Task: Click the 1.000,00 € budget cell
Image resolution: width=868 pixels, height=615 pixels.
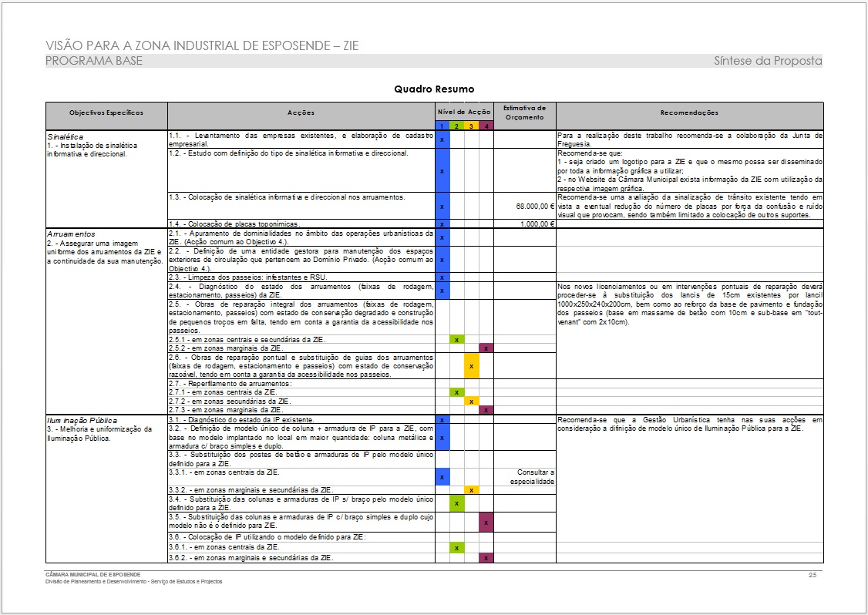Action: point(537,224)
